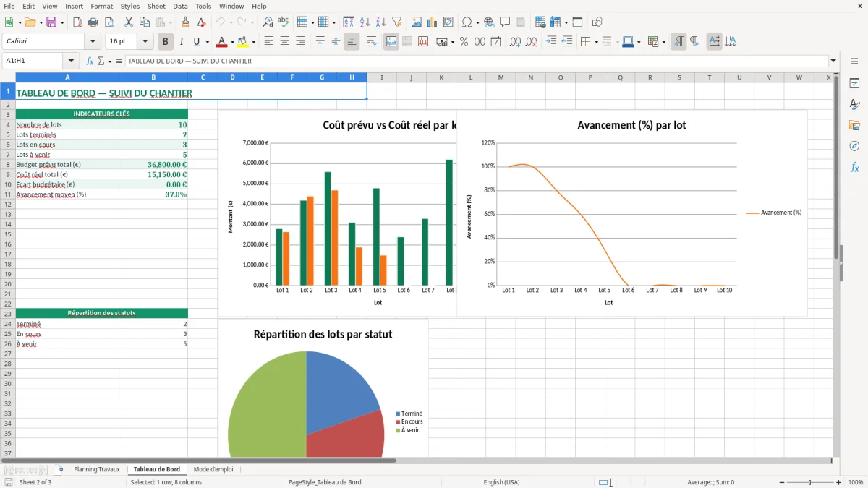Image resolution: width=868 pixels, height=488 pixels.
Task: Click the Format as Percent icon
Action: (464, 42)
